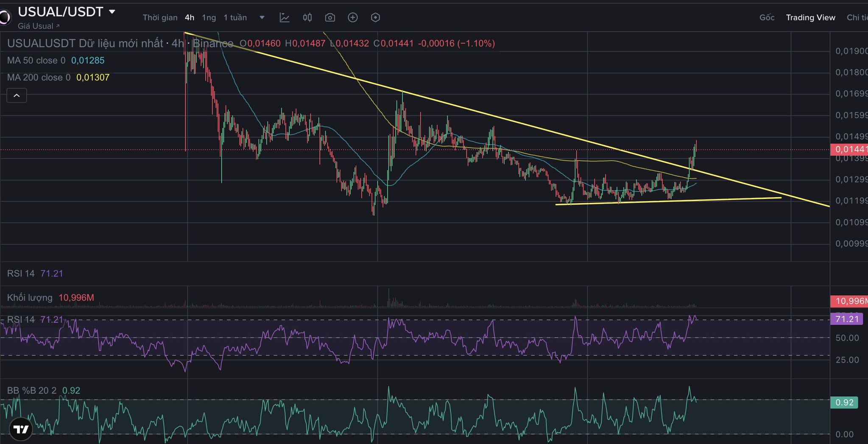Image resolution: width=868 pixels, height=444 pixels.
Task: Click the MA 200 close indicator label
Action: [x=39, y=78]
